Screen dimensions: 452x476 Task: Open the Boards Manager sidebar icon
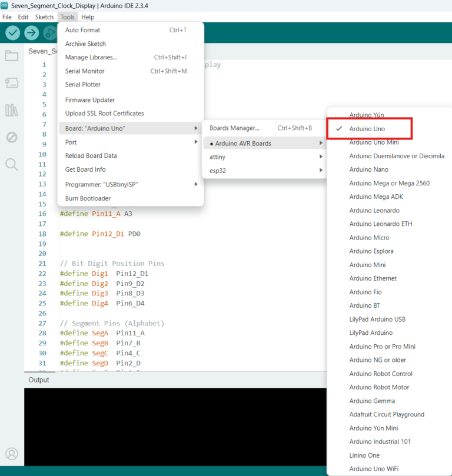12,82
